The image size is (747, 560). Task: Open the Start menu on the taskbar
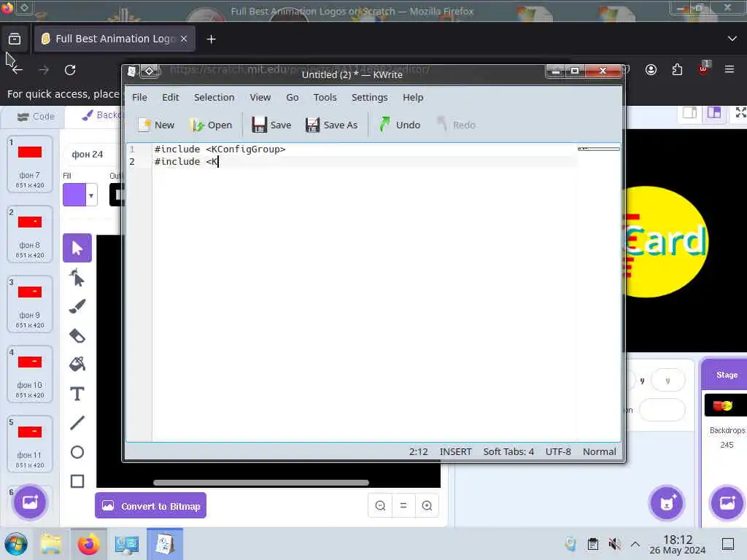click(x=16, y=544)
